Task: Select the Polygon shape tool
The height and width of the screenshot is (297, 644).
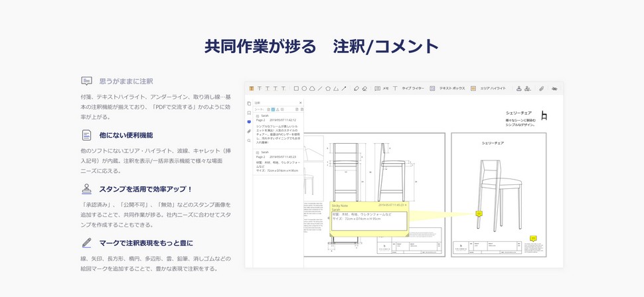Action: [328, 88]
